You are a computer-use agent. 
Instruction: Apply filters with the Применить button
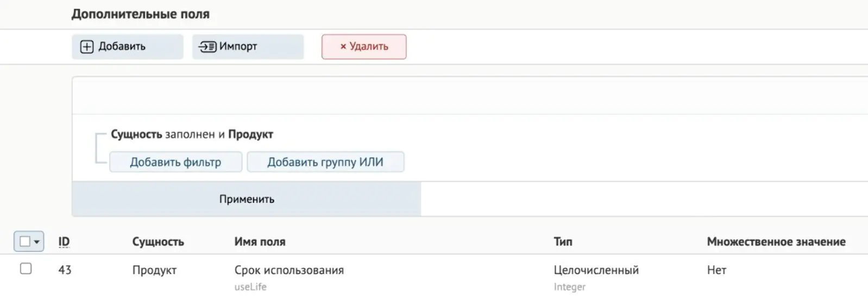click(x=247, y=199)
